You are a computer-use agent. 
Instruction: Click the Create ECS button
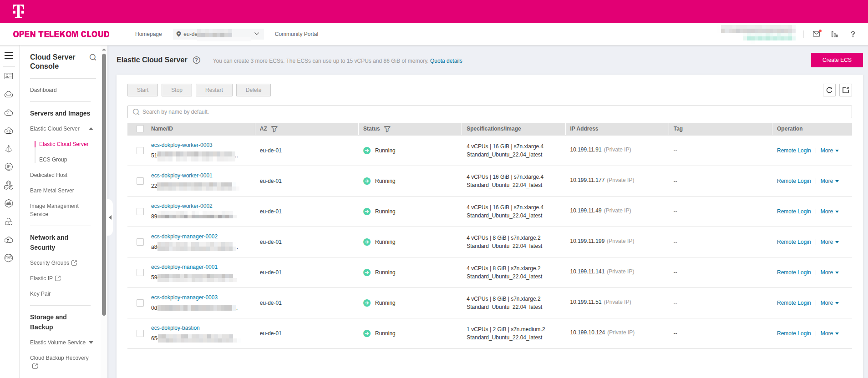tap(837, 60)
